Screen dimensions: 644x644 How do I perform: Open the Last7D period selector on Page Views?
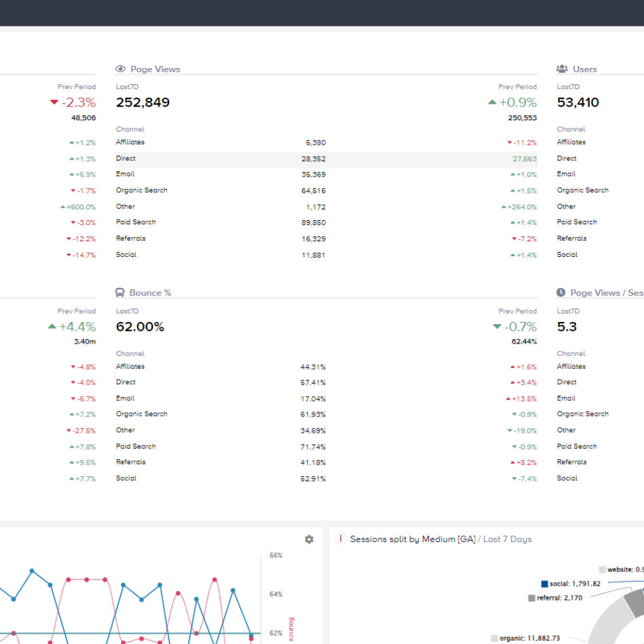pos(127,87)
